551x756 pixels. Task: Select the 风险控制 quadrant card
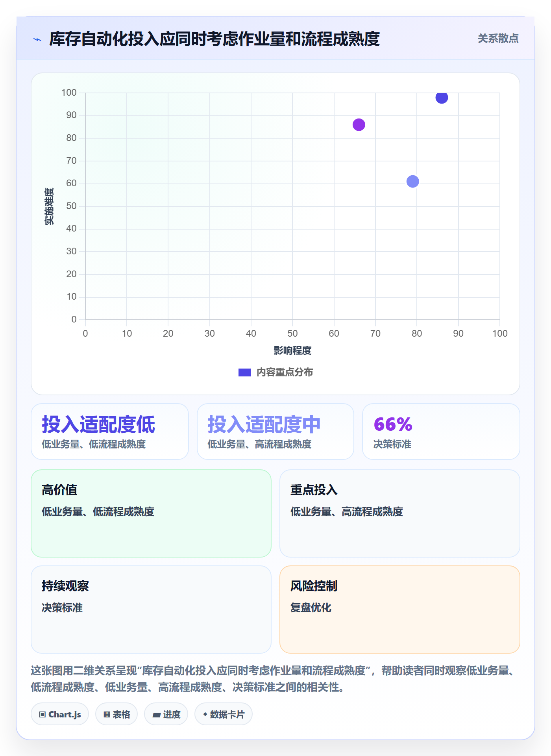point(400,610)
